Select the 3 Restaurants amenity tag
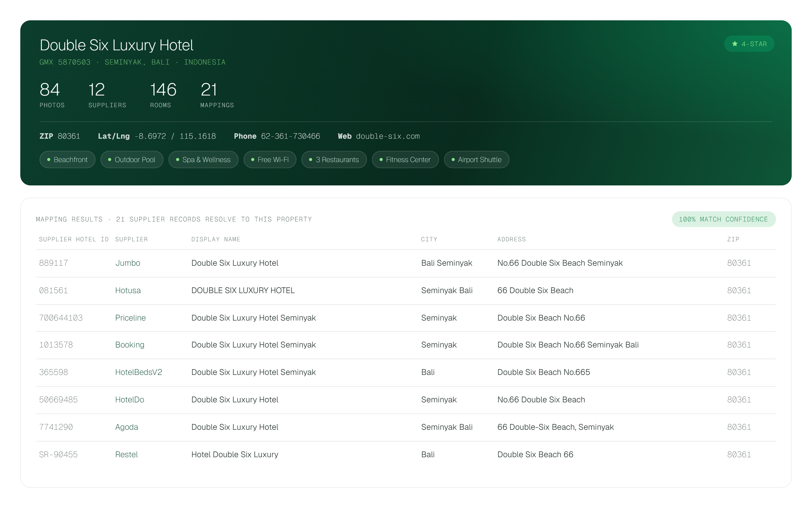The width and height of the screenshot is (812, 508). tap(334, 160)
